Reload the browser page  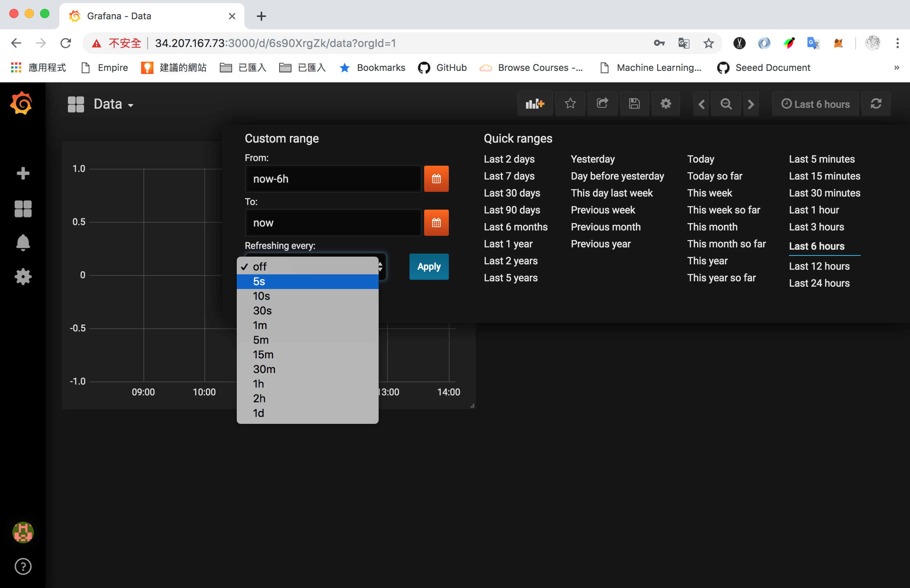[x=66, y=43]
